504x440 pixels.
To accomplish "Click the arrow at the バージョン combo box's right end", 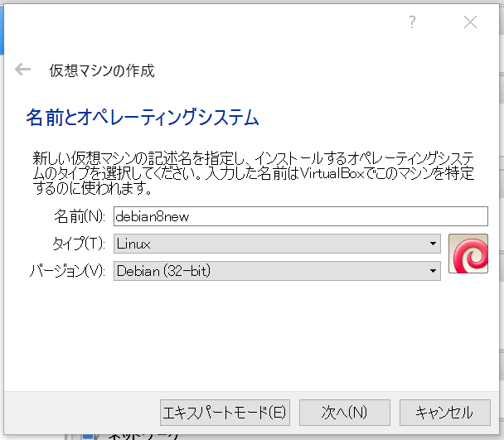I will (x=433, y=271).
